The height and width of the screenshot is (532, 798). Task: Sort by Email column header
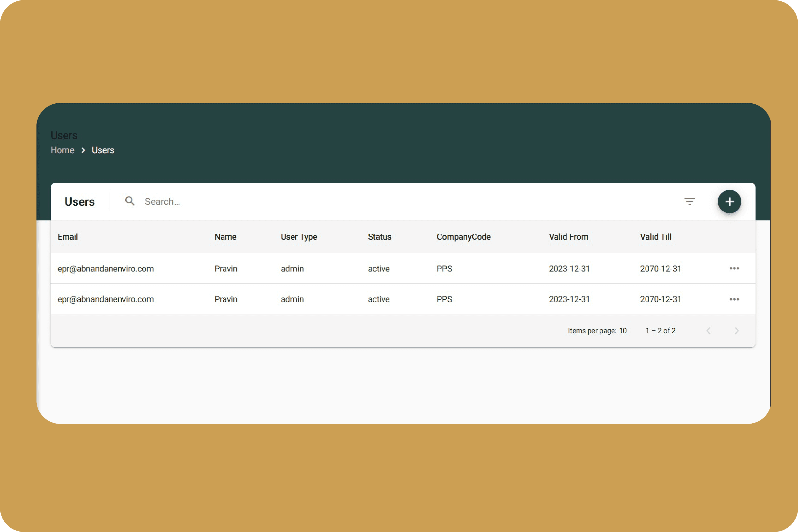pyautogui.click(x=67, y=237)
